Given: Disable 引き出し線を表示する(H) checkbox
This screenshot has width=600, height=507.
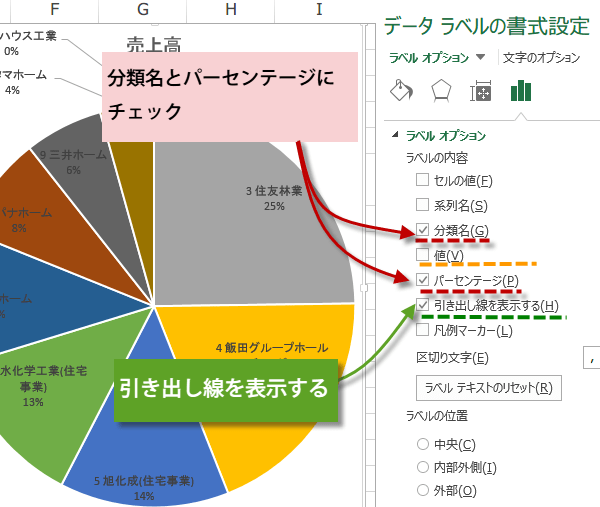Looking at the screenshot, I should (422, 305).
